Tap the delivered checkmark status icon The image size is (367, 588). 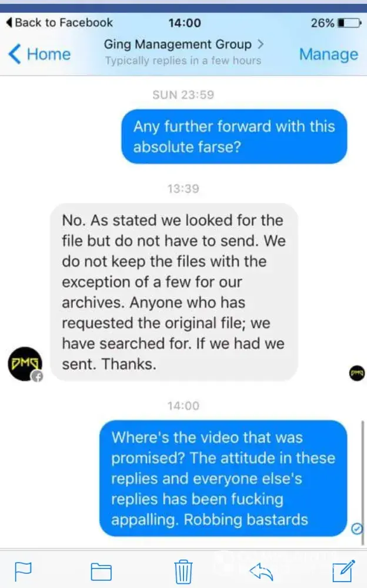pos(356,529)
